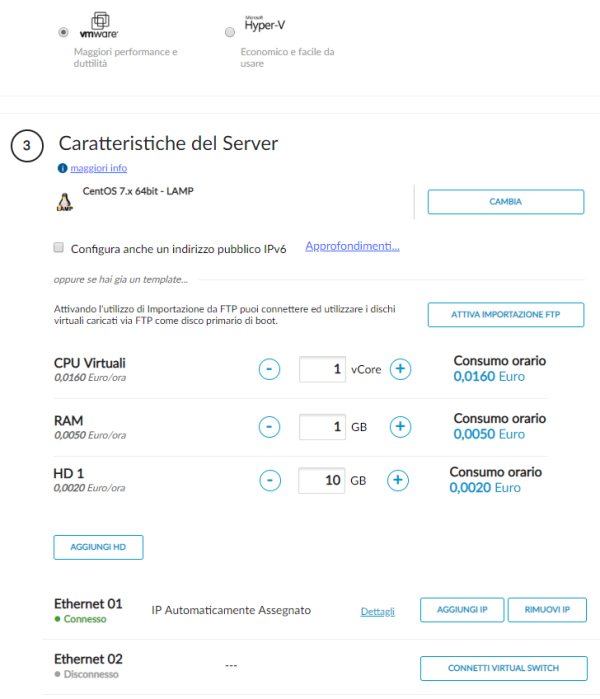Click the Ethernet 01 label

point(88,604)
